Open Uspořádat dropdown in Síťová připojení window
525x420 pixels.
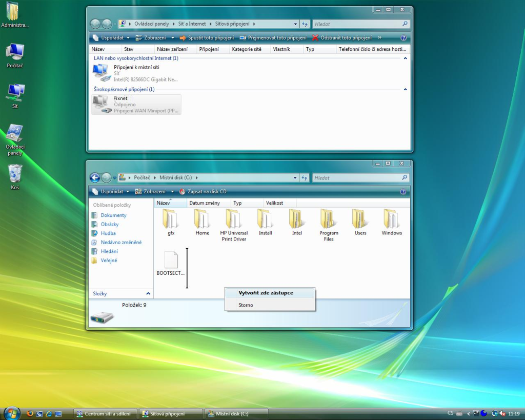[111, 38]
